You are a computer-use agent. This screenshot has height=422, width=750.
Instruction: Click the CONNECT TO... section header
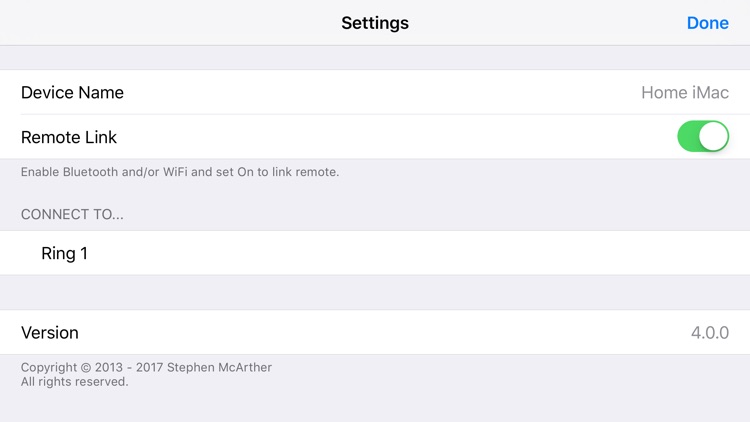click(72, 214)
